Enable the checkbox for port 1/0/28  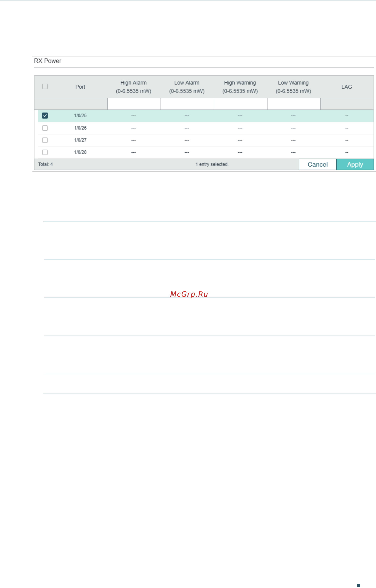tap(45, 152)
